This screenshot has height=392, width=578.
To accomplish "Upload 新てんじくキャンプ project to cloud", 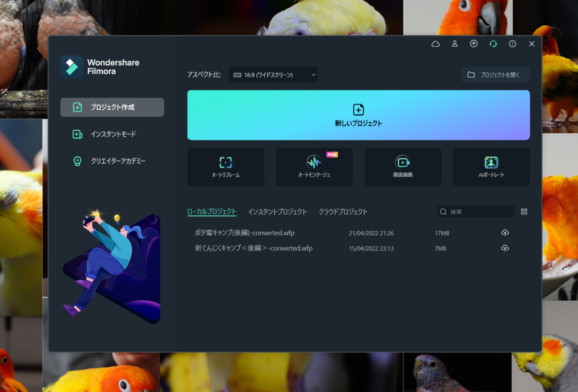I will point(505,248).
